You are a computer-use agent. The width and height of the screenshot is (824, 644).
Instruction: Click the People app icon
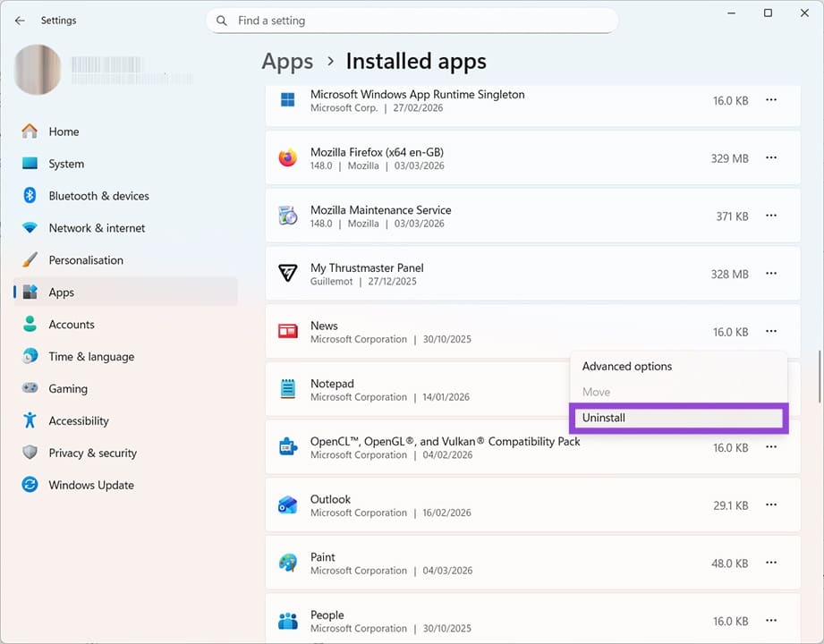pyautogui.click(x=287, y=620)
